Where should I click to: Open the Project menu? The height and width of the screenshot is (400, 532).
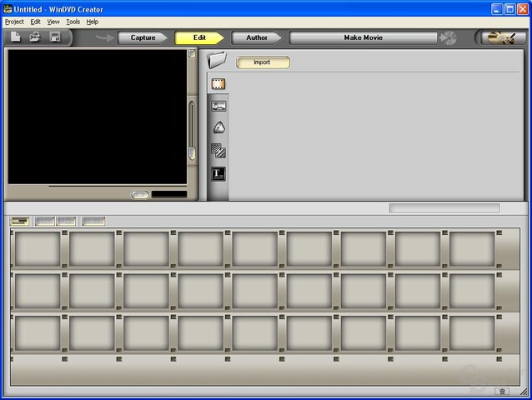click(x=14, y=22)
